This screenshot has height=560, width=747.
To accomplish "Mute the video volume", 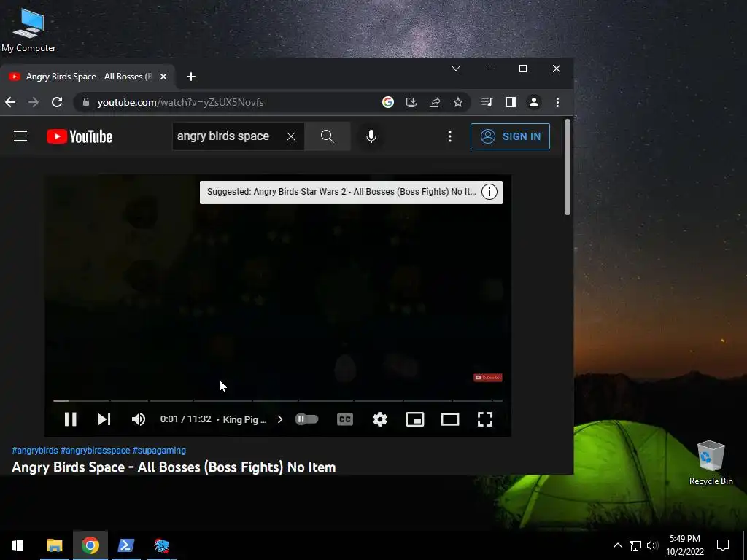I will coord(138,419).
